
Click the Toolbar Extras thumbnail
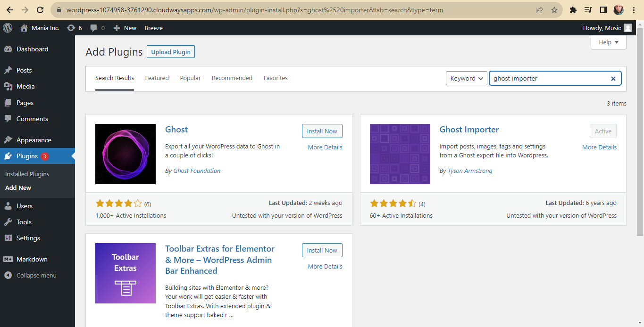tap(125, 273)
